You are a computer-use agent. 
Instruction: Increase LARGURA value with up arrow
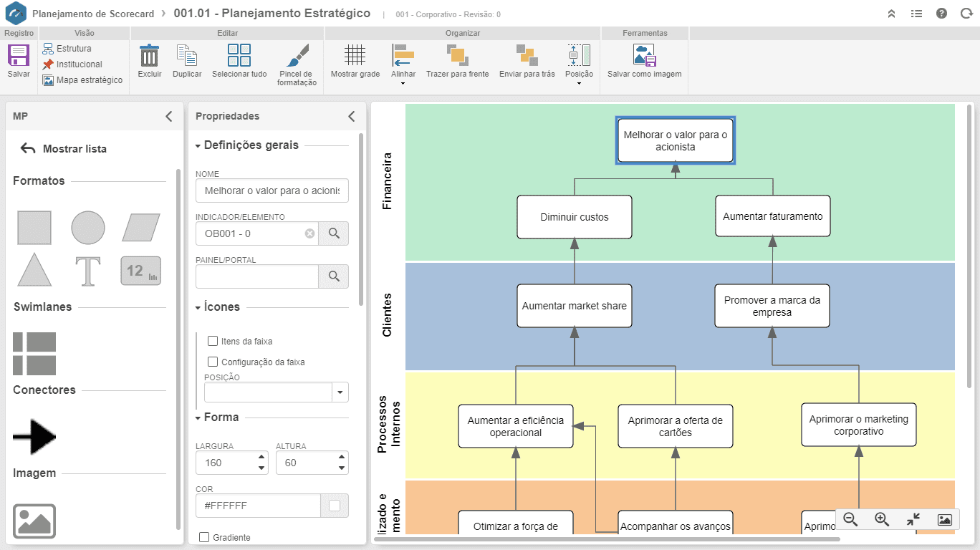tap(261, 457)
